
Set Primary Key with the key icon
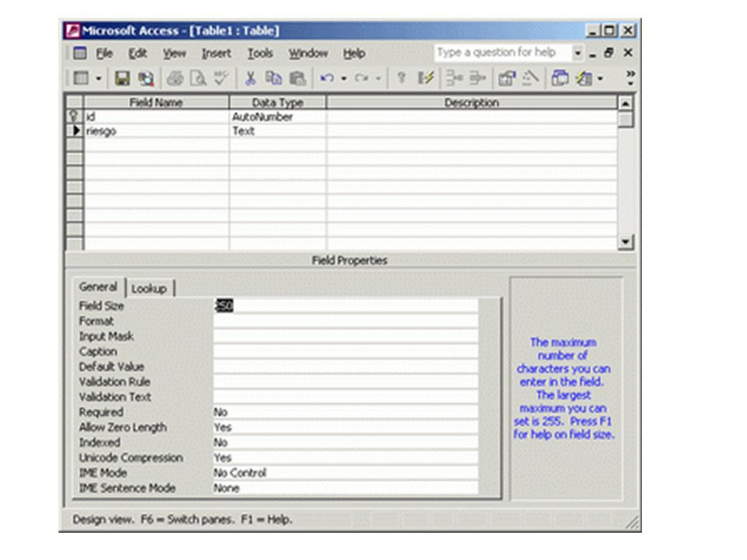[x=402, y=78]
